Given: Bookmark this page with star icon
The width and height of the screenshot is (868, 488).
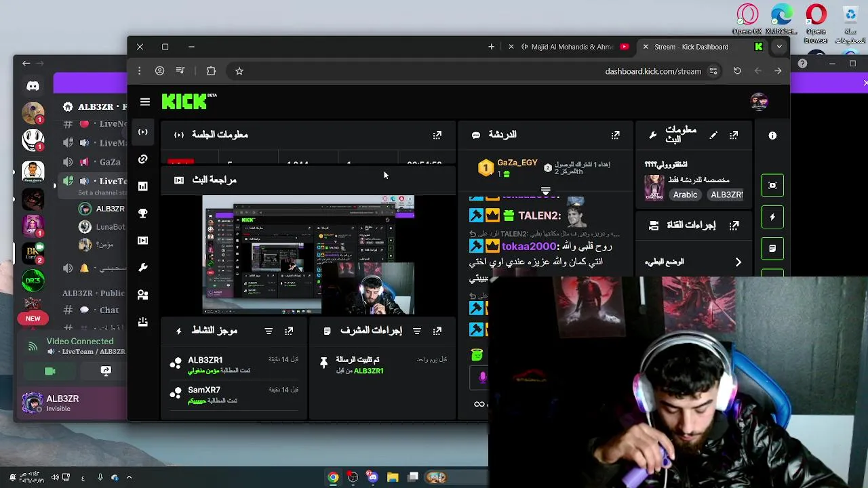Looking at the screenshot, I should pyautogui.click(x=239, y=71).
